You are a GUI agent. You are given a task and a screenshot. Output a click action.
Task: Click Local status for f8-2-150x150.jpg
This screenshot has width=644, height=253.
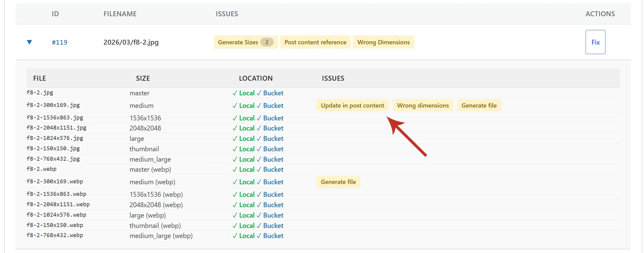coord(243,149)
